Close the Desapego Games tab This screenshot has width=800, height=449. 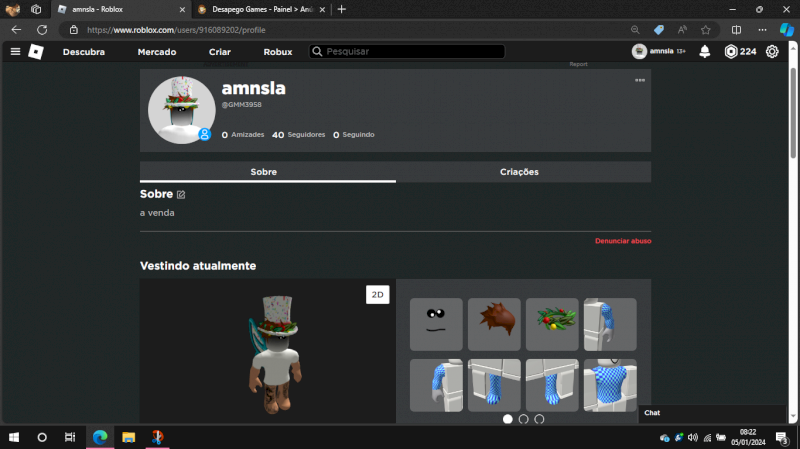[322, 9]
